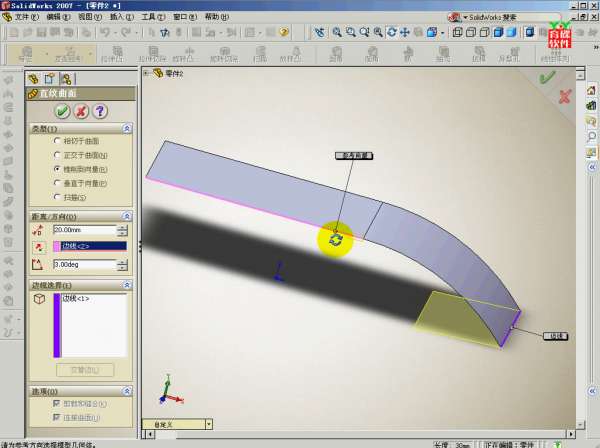Viewport: 600px width, 448px height.
Task: Click the 20.00mm distance field
Action: click(x=84, y=230)
